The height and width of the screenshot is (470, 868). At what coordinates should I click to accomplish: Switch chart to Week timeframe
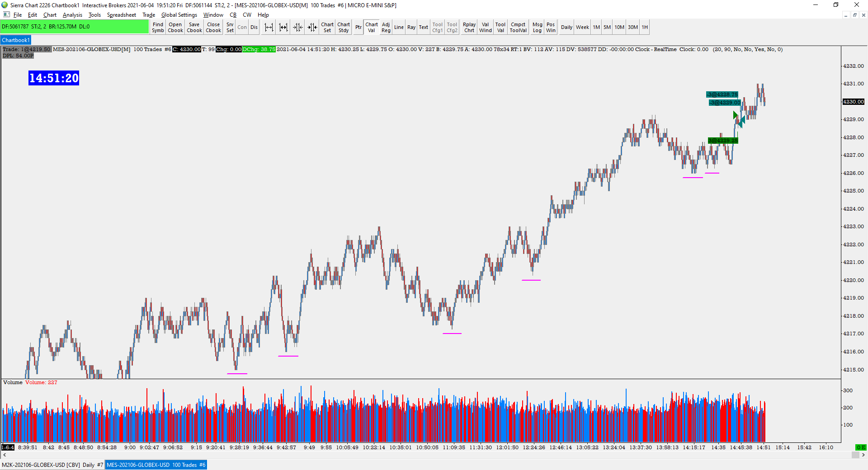tap(582, 27)
